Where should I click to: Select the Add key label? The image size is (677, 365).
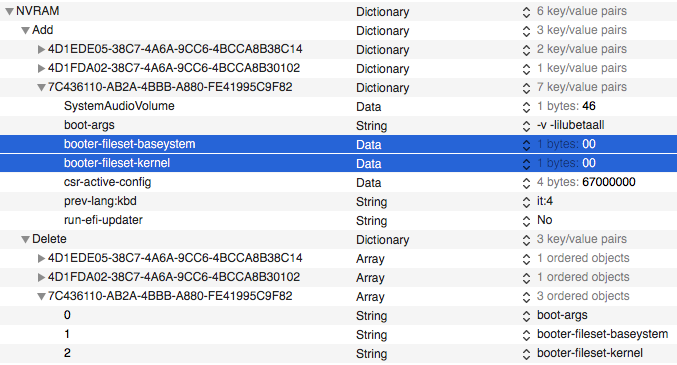tap(42, 30)
